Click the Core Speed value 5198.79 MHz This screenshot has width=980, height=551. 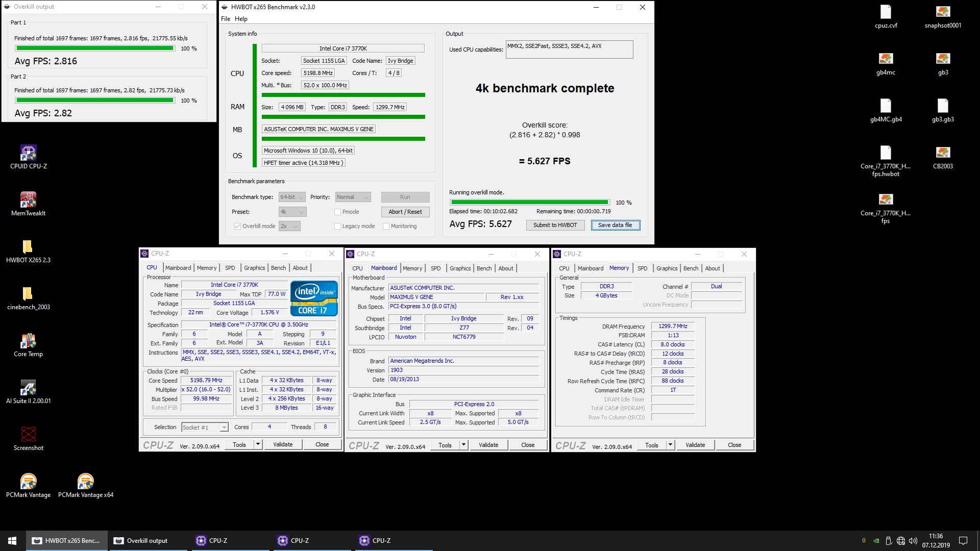coord(206,380)
